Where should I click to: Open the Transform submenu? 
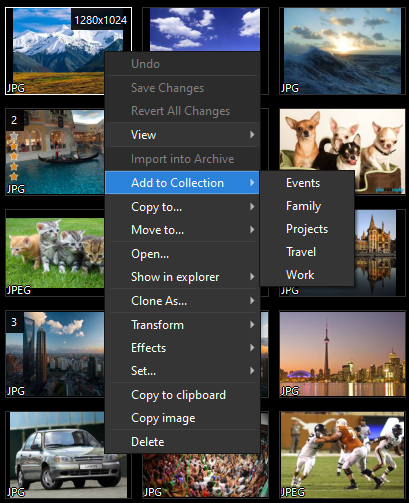[182, 325]
